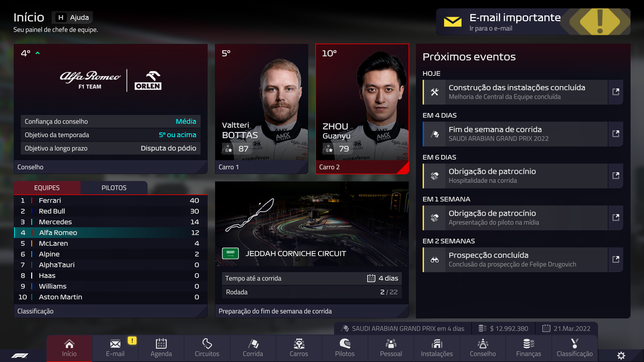
Task: Select EQUIPES standings tab
Action: coord(47,188)
